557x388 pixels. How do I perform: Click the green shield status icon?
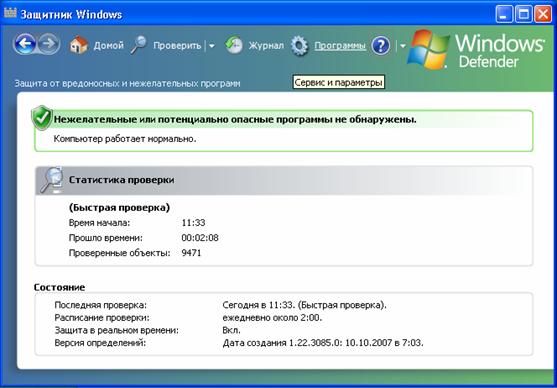click(42, 118)
